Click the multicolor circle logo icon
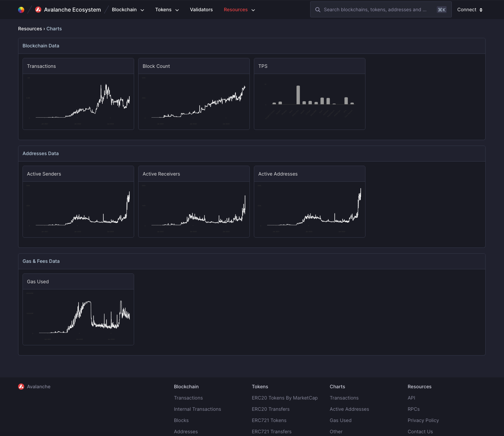Image resolution: width=504 pixels, height=436 pixels. [x=21, y=10]
